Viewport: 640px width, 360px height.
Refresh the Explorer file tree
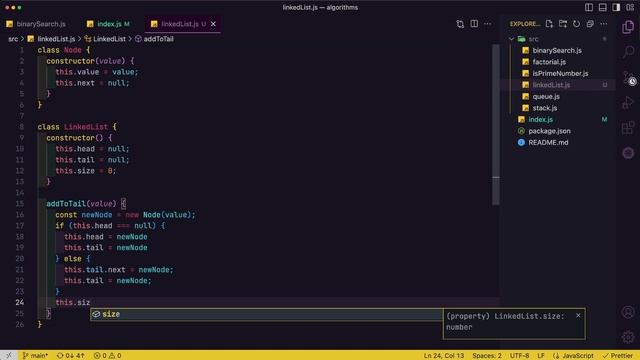click(576, 24)
